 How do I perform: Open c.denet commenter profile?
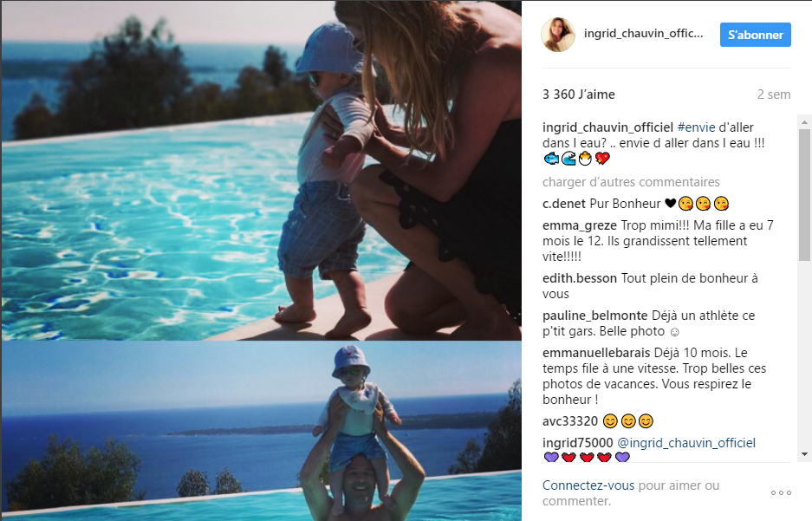pyautogui.click(x=563, y=204)
